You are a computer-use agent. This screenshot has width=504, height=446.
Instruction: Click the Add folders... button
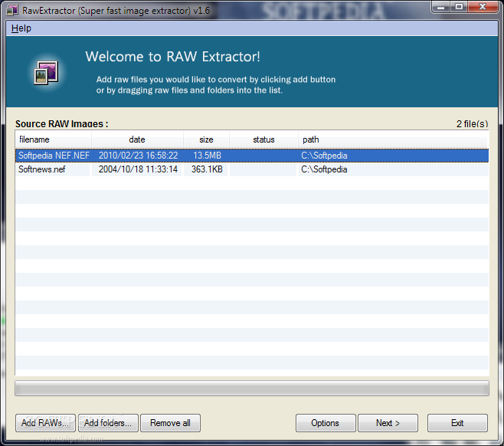(x=108, y=423)
